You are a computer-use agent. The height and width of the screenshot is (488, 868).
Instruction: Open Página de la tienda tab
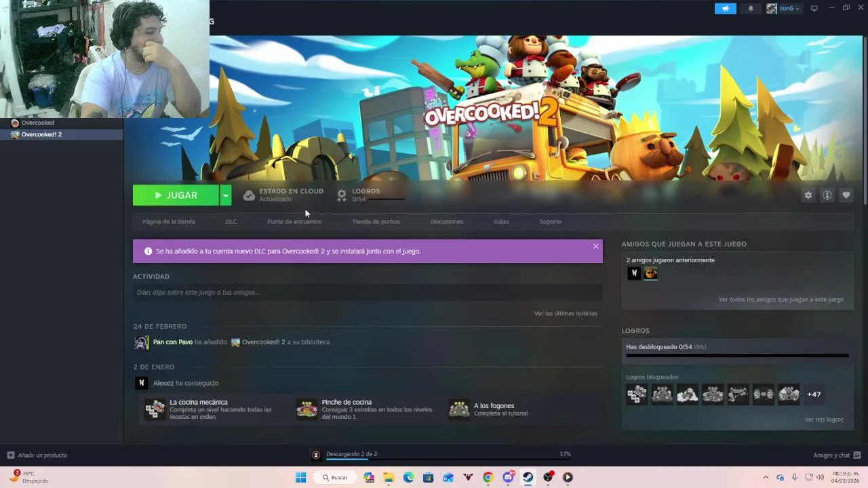pyautogui.click(x=169, y=222)
